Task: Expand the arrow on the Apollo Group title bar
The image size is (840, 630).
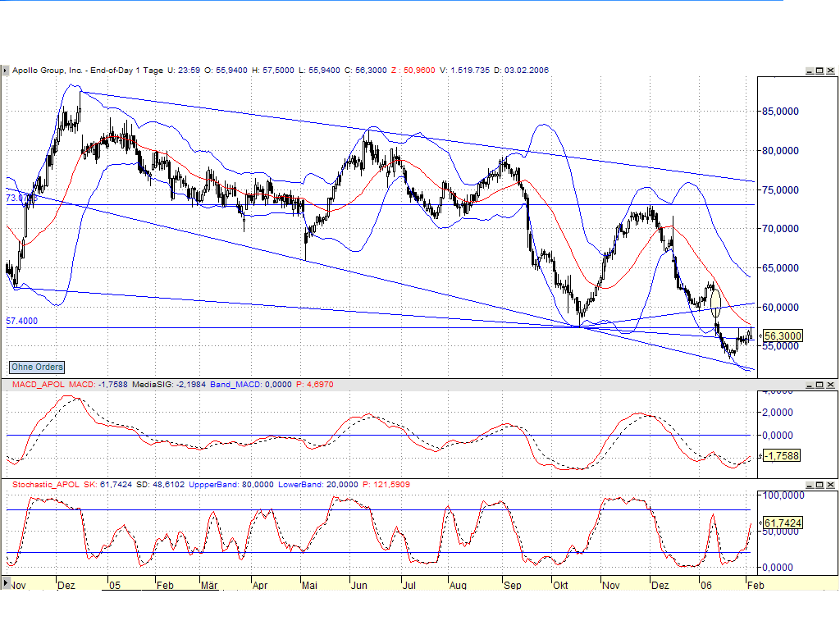Action: click(x=6, y=71)
